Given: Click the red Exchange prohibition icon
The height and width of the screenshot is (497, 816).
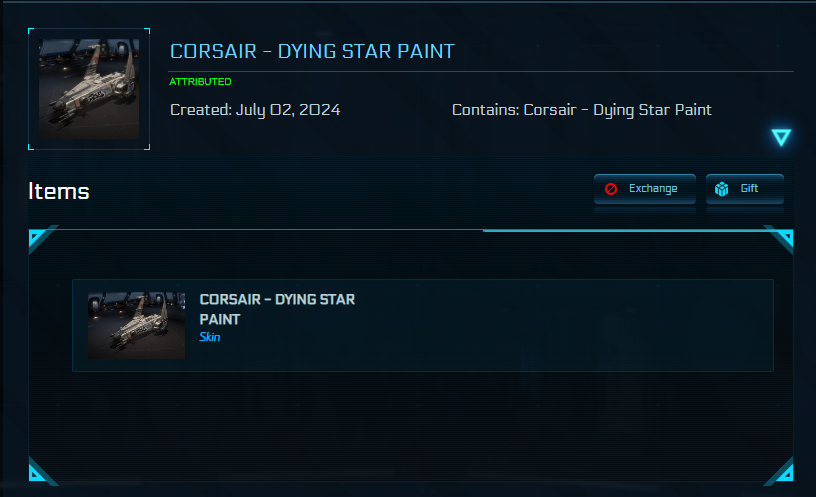Looking at the screenshot, I should pos(611,189).
